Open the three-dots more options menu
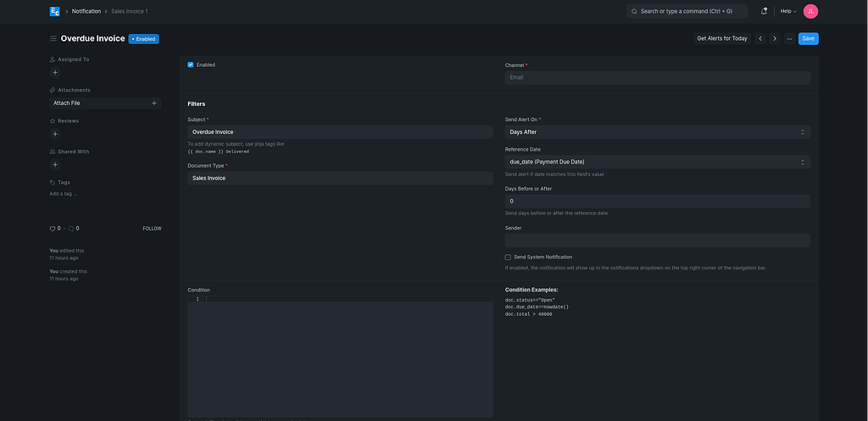 point(789,39)
